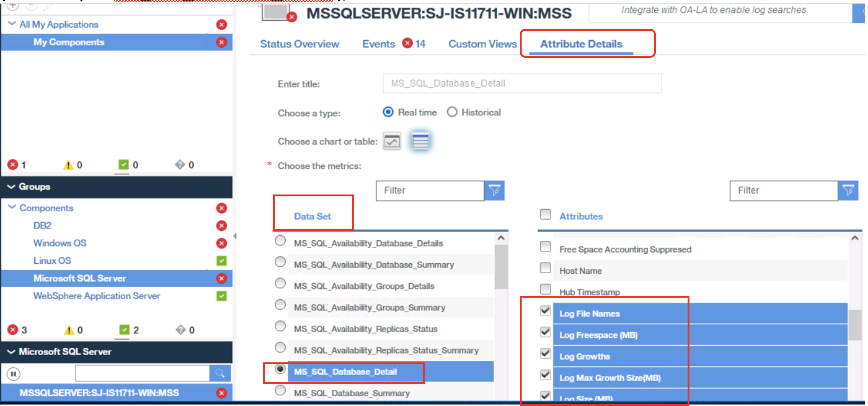The image size is (868, 406).
Task: Click critical icon on MSSQLSERVER:SJ-IS11711-WIN:MSS instance row
Action: [221, 393]
